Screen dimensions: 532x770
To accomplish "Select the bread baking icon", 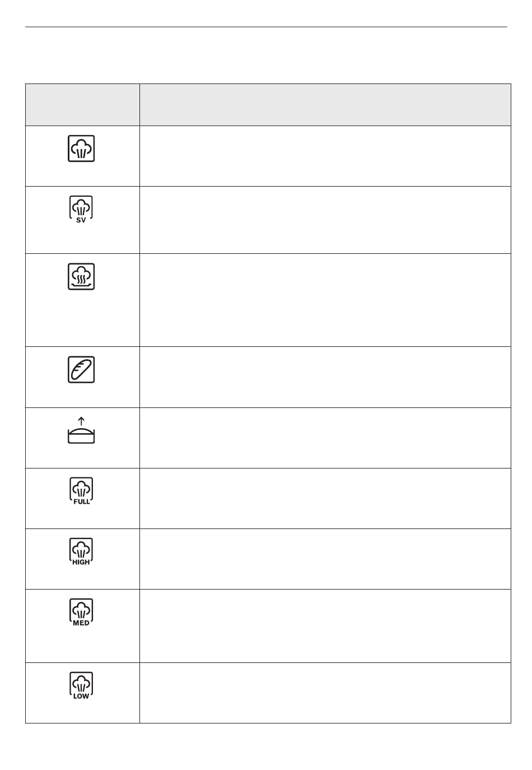I will click(x=81, y=369).
